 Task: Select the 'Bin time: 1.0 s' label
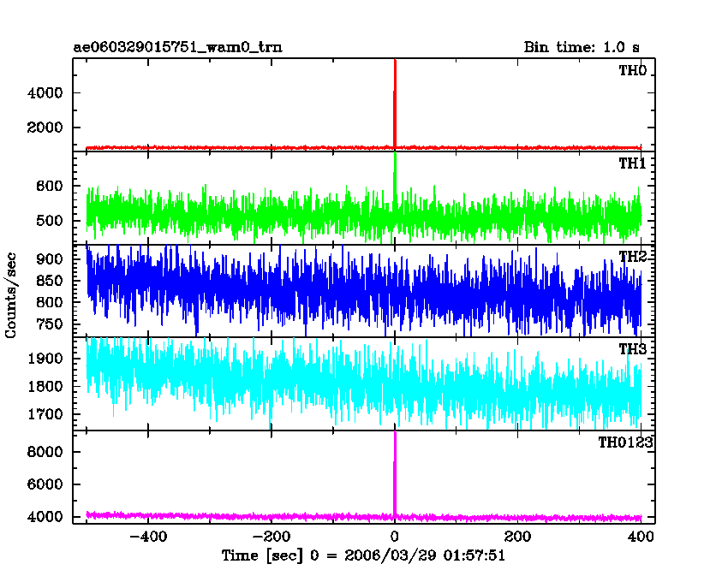point(582,47)
